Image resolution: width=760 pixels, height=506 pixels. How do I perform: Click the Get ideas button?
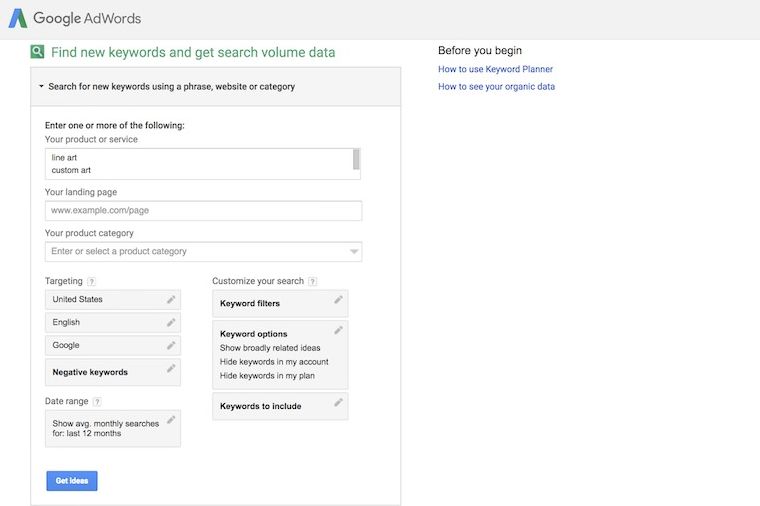[72, 481]
